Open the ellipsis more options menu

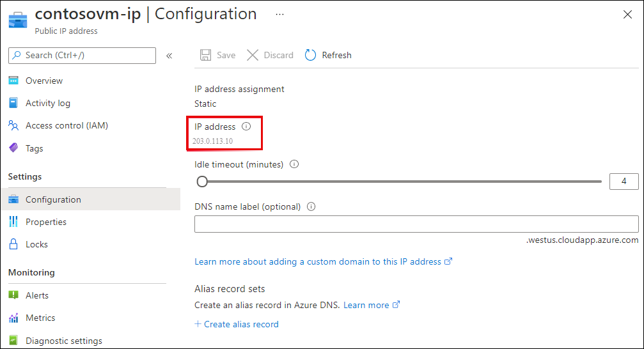pyautogui.click(x=279, y=13)
